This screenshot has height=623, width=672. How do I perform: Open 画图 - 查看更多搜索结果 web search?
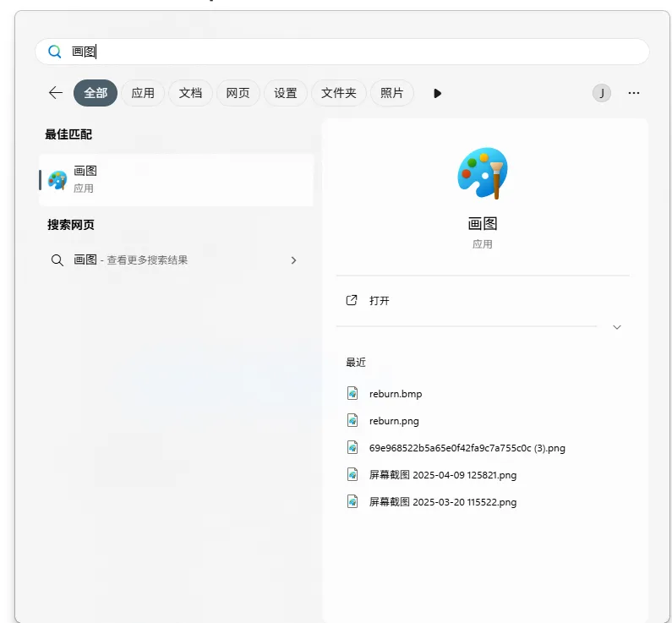(176, 260)
